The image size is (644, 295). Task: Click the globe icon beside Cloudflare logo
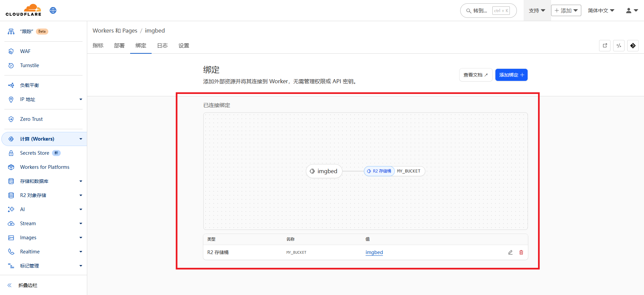53,10
